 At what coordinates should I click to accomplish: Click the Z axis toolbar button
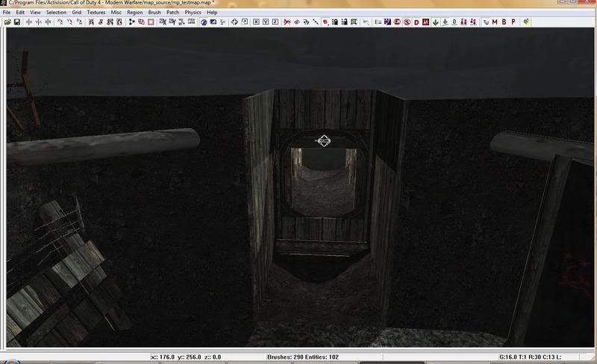(x=275, y=22)
